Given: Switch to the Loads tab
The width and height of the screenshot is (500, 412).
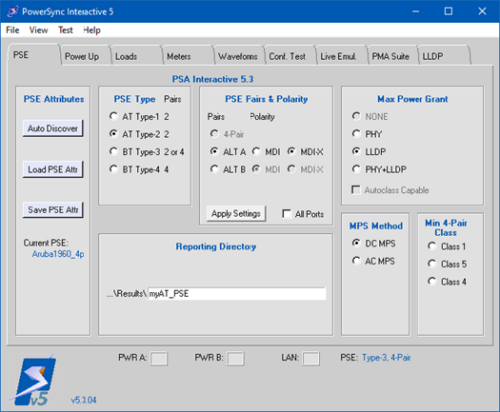Looking at the screenshot, I should (136, 56).
